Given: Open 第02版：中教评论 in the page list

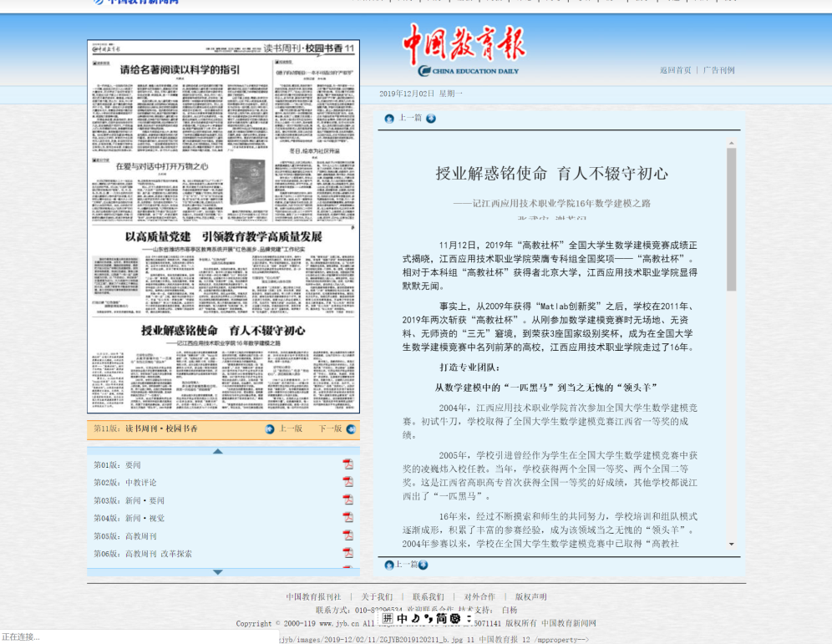Looking at the screenshot, I should (125, 482).
